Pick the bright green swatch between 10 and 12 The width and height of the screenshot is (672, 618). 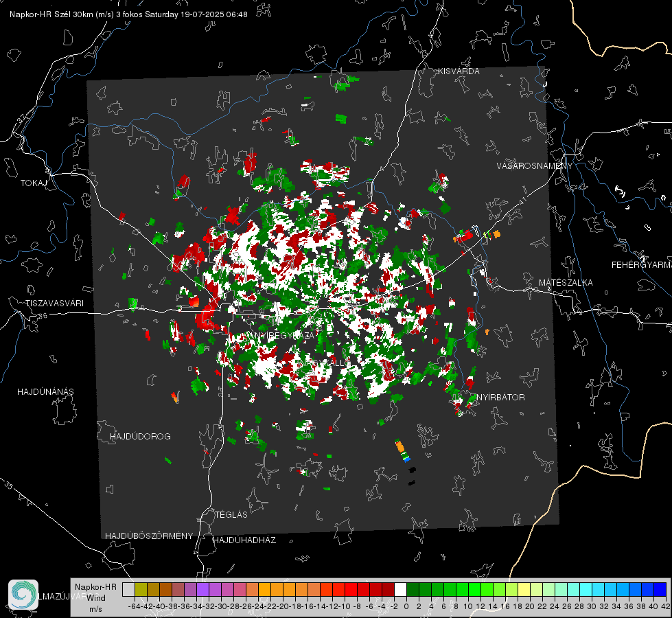click(x=474, y=589)
